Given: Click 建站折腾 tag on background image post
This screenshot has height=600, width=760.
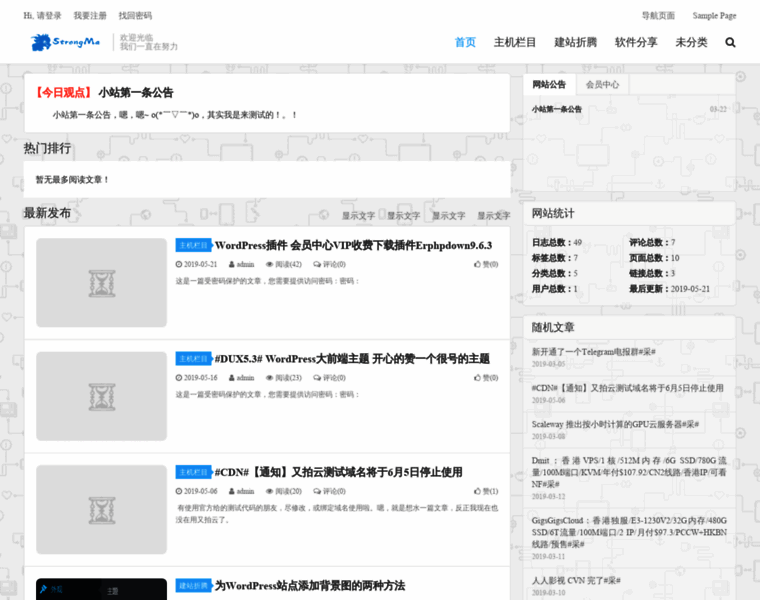Looking at the screenshot, I should point(194,585).
